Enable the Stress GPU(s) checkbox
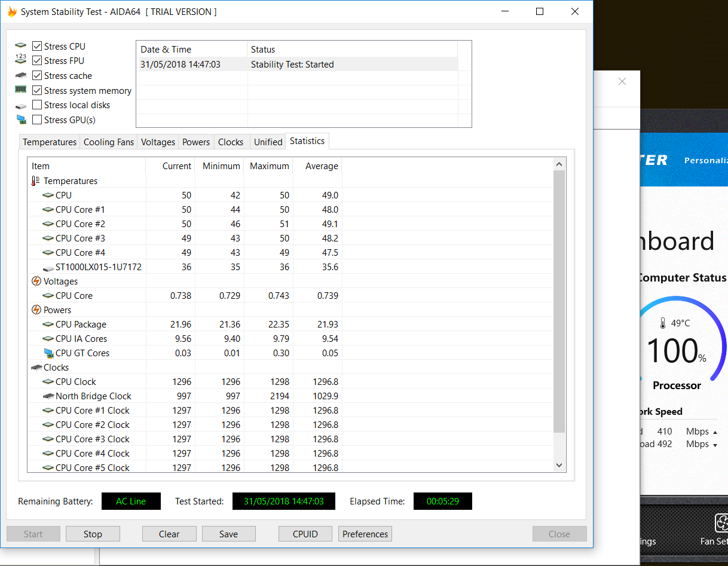The width and height of the screenshot is (728, 566). click(37, 120)
